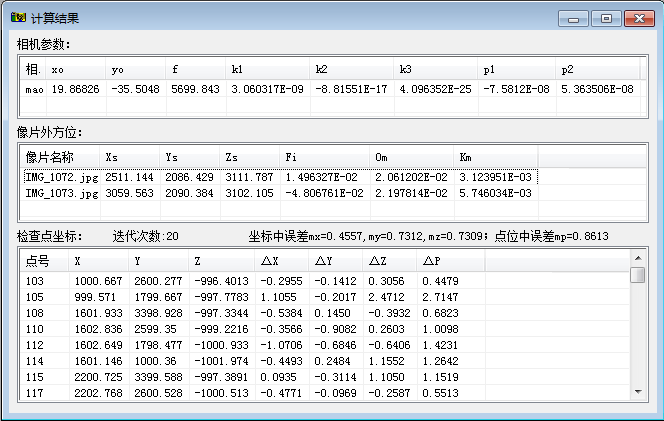Click the 像片名称 column header
The height and width of the screenshot is (421, 664).
(60, 157)
